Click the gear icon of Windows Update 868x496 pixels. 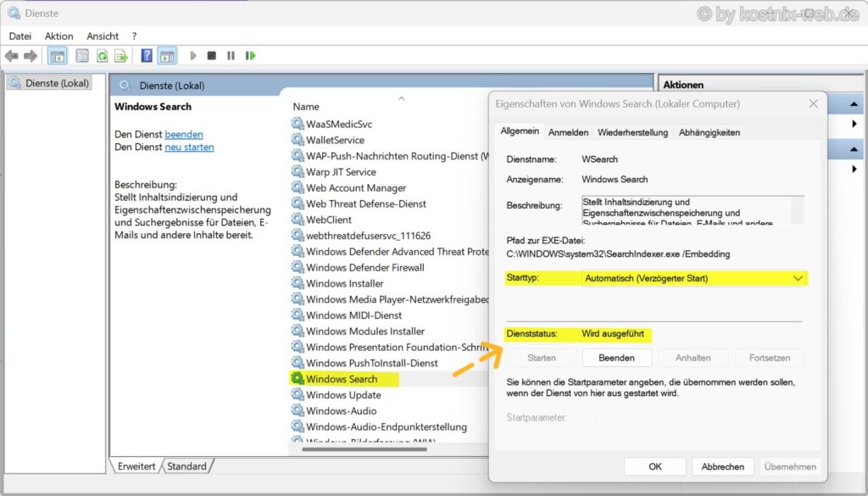point(298,395)
